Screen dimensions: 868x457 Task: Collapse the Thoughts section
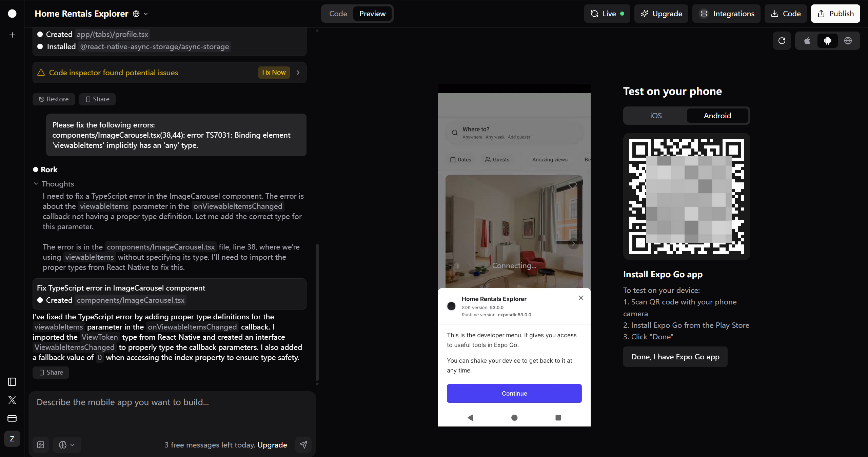coord(36,184)
